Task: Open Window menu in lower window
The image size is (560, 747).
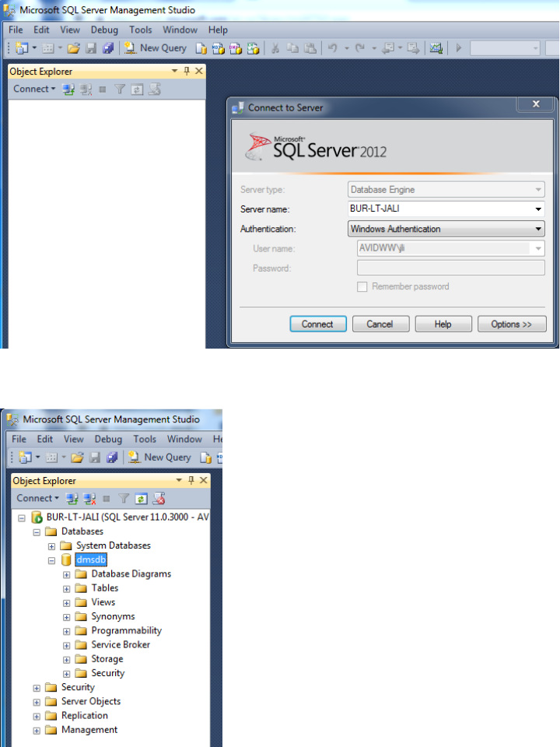Action: pos(184,439)
